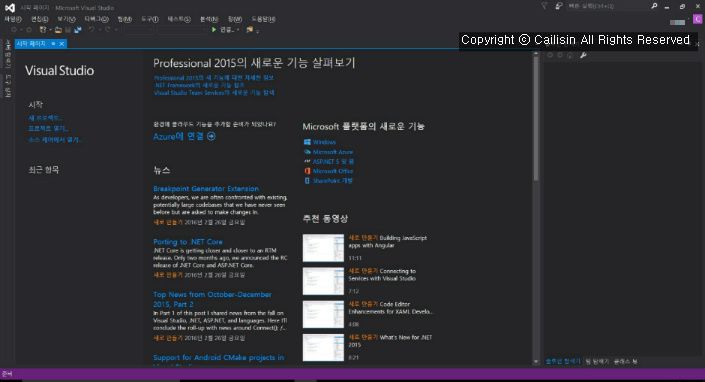Open first link under Professional 2015 heading

pos(214,77)
